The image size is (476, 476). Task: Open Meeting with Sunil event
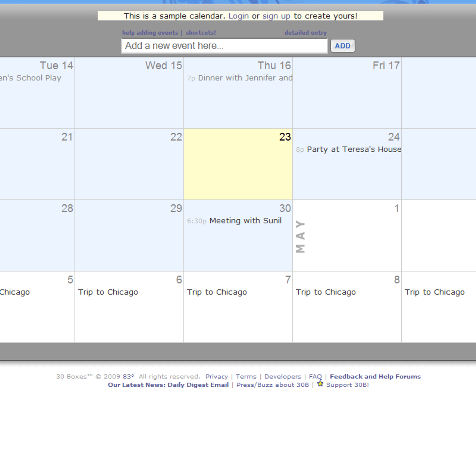234,221
